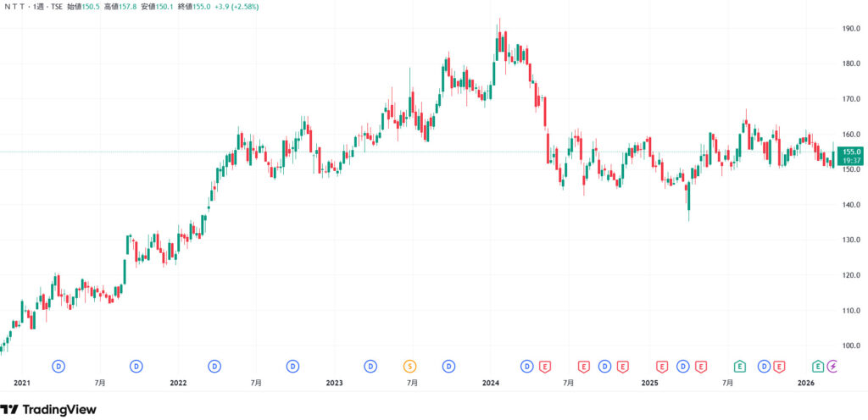868x420 pixels.
Task: Select the 2024 year label on the time axis
Action: click(x=490, y=384)
